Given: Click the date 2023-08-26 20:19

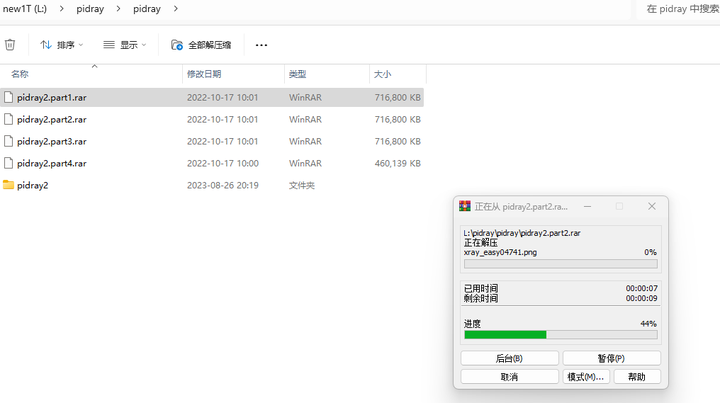Looking at the screenshot, I should coord(223,185).
